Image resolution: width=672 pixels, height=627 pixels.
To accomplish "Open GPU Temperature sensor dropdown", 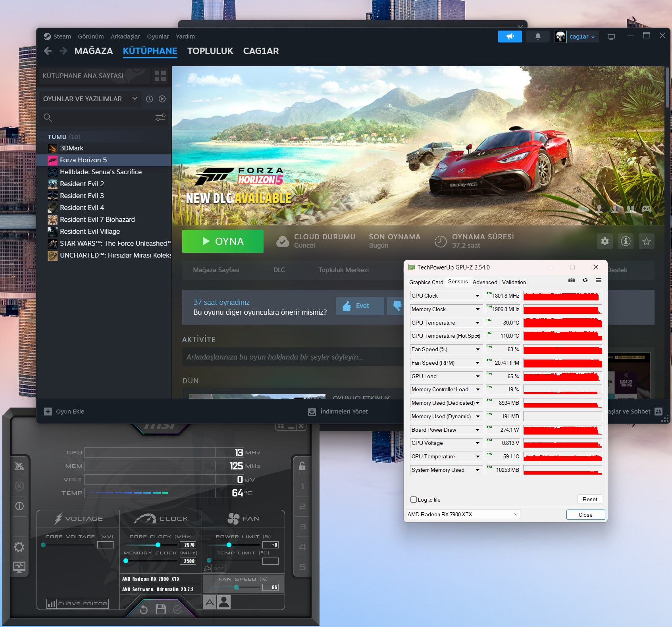I will tap(478, 323).
